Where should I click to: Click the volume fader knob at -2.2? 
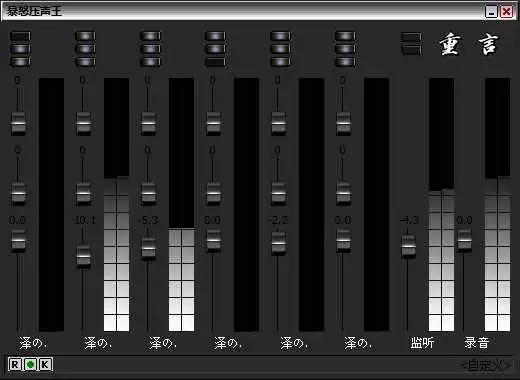[x=278, y=243]
